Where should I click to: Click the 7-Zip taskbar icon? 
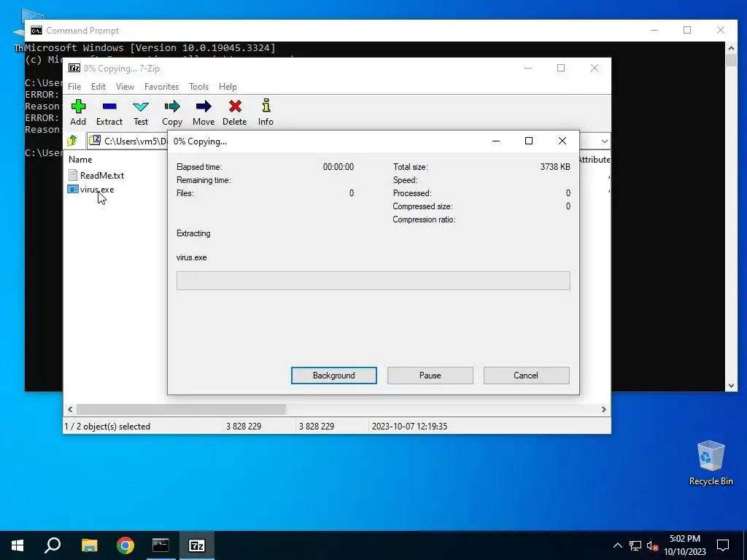(x=197, y=545)
